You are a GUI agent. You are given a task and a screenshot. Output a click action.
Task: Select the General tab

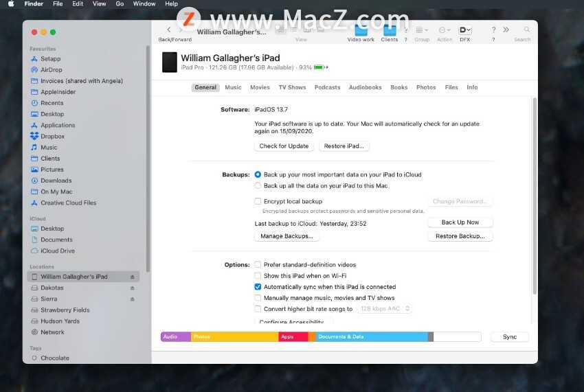[x=205, y=87]
